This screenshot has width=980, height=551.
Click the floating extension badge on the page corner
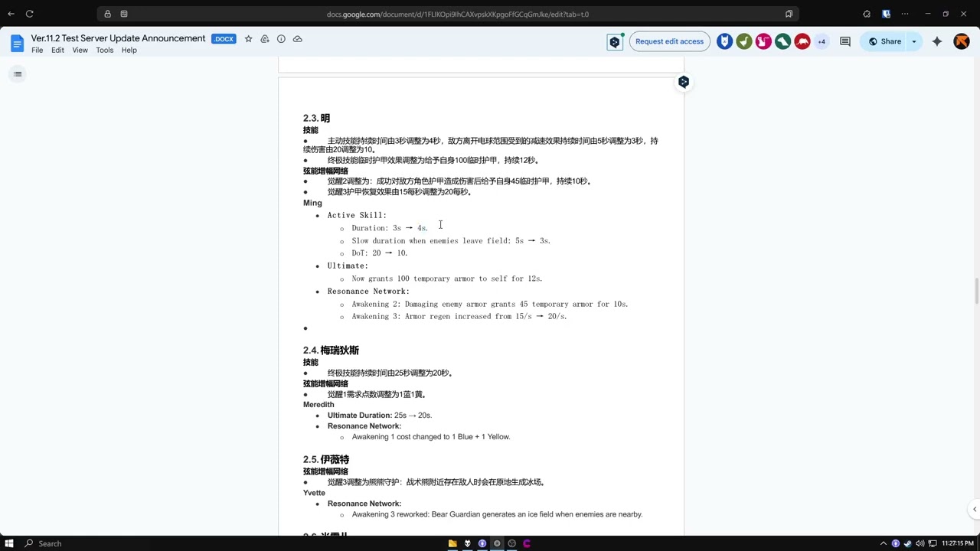(684, 82)
